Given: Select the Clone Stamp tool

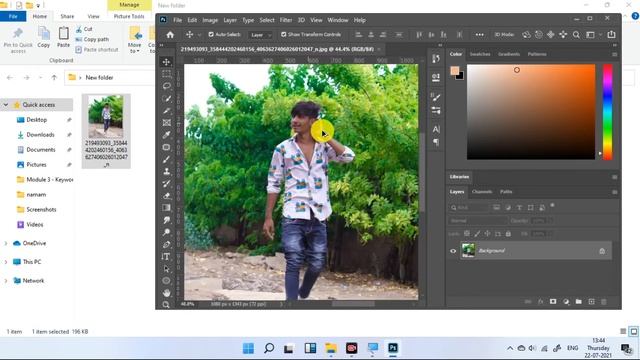Looking at the screenshot, I should 167,171.
